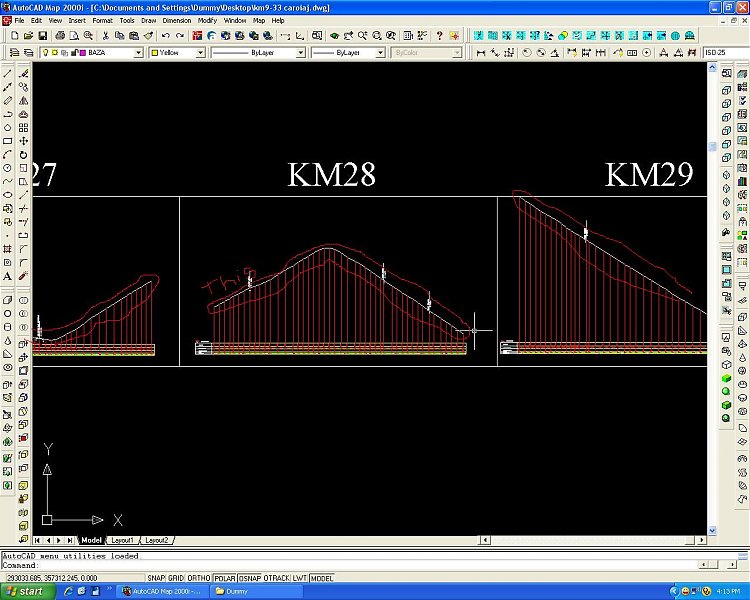
Task: Undo the last action
Action: [x=166, y=35]
